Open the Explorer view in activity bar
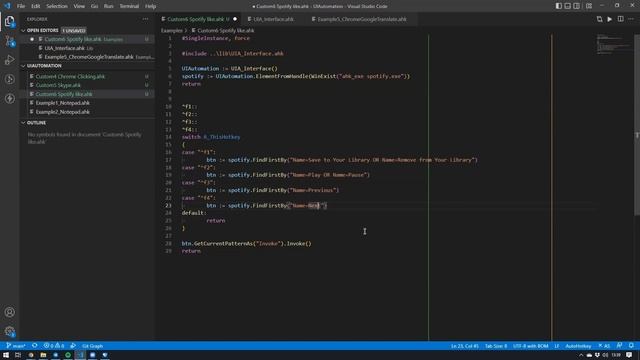The height and width of the screenshot is (360, 640). pyautogui.click(x=9, y=21)
